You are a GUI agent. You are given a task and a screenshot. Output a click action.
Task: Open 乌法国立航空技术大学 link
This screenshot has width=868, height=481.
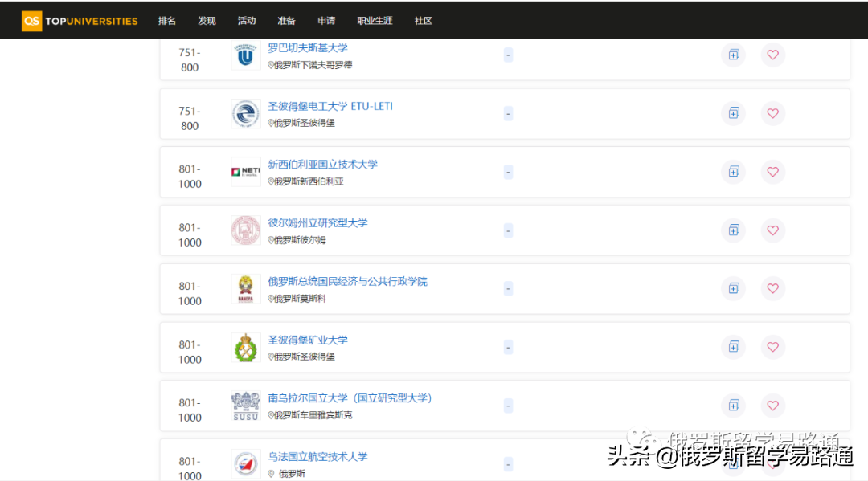point(317,457)
